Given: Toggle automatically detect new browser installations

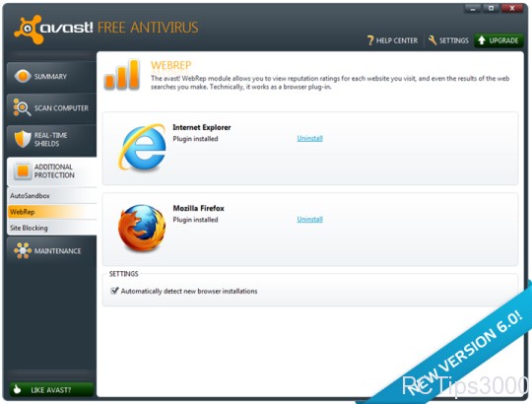Looking at the screenshot, I should [114, 291].
